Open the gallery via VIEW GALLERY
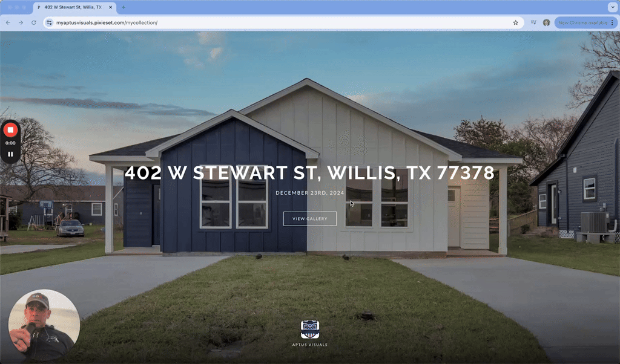Image resolution: width=620 pixels, height=364 pixels. point(309,218)
